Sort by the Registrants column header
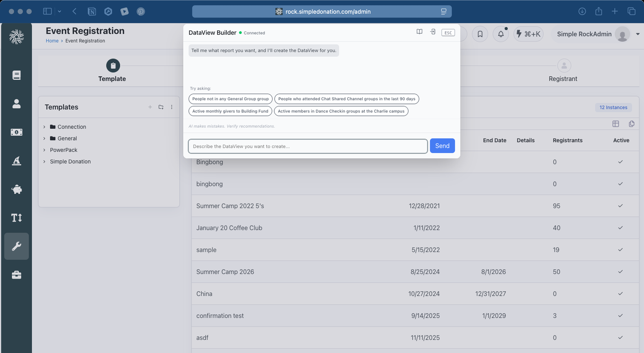This screenshot has height=353, width=644. click(x=568, y=140)
